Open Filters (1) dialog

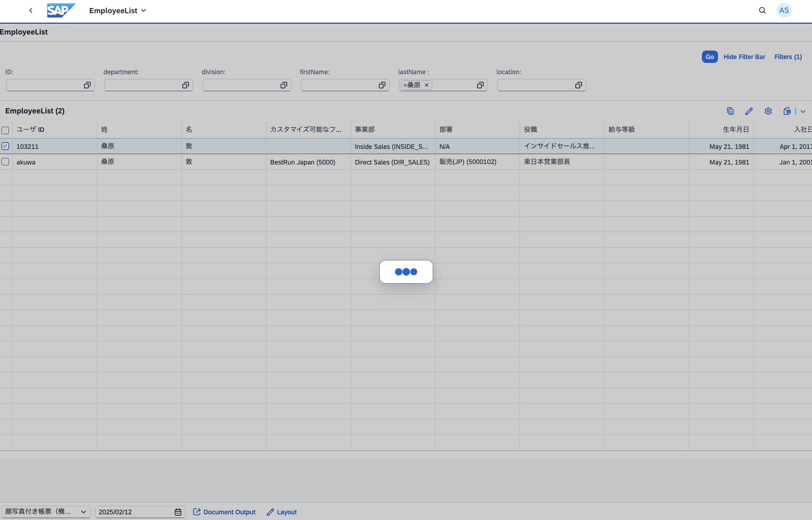(788, 57)
